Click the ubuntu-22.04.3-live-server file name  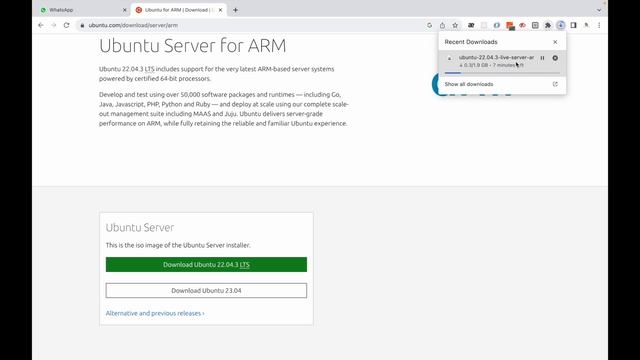[496, 58]
